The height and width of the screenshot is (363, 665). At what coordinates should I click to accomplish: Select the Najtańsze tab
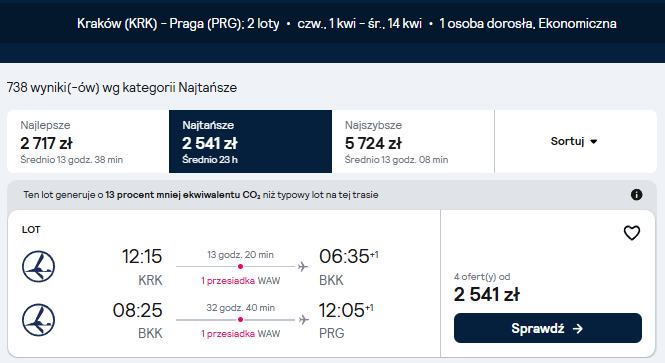[x=250, y=141]
